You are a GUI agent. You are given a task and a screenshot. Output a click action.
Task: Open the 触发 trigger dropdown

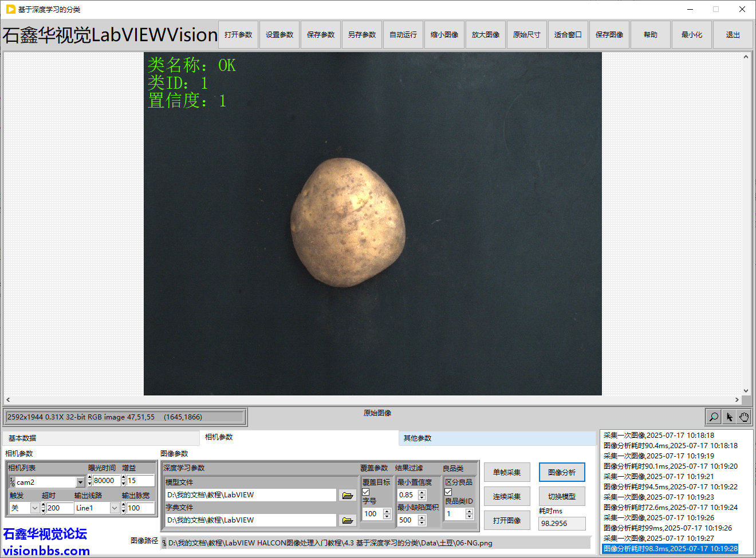point(34,508)
